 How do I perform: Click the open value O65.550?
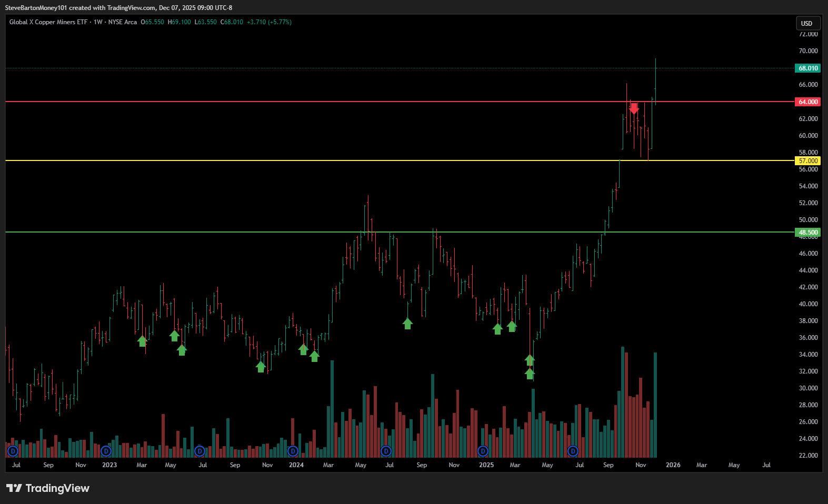tap(153, 22)
